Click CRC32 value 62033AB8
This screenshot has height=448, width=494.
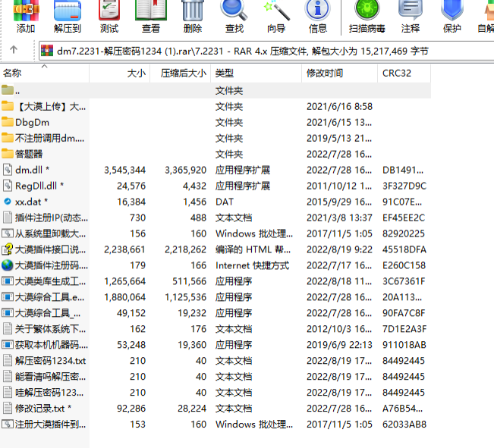[x=404, y=424]
